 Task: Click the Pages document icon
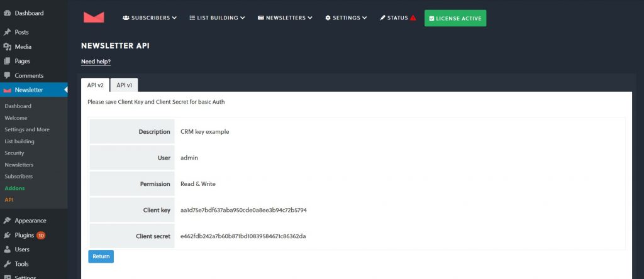pyautogui.click(x=8, y=61)
